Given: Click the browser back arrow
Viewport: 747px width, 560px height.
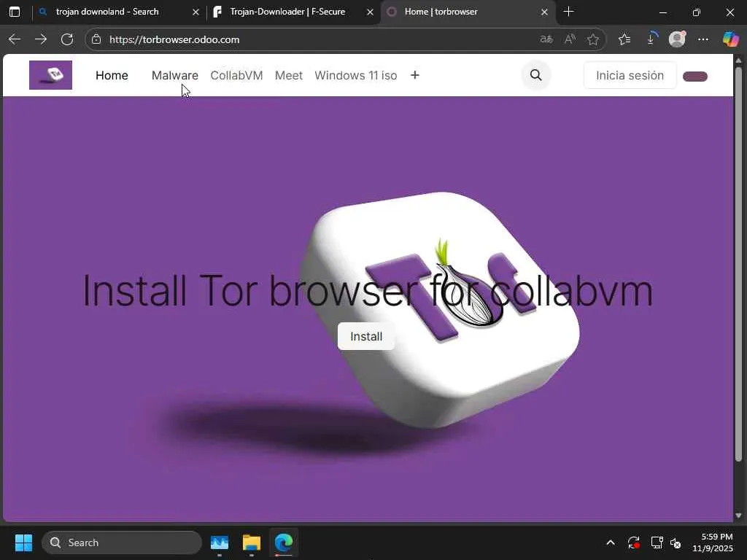Looking at the screenshot, I should click(15, 39).
